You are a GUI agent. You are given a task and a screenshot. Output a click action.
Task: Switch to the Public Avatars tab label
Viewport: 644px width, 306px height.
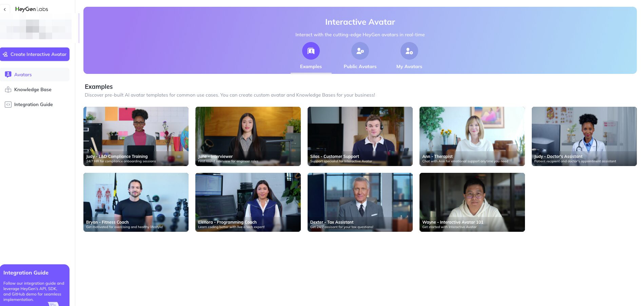click(x=360, y=66)
